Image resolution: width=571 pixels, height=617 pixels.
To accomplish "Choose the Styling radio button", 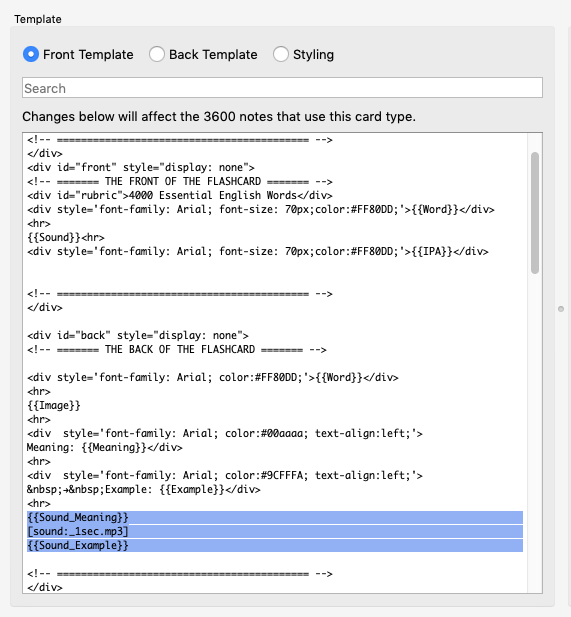I will 281,54.
